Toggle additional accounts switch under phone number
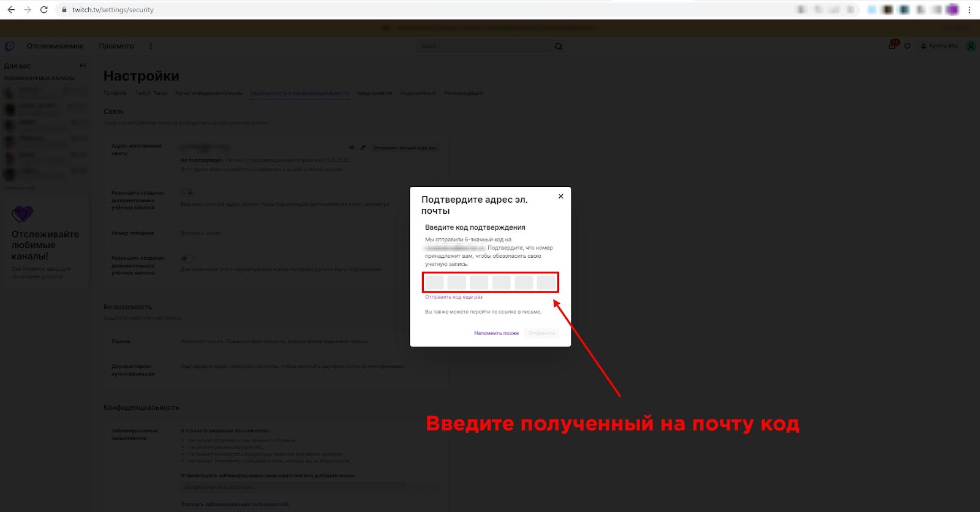 click(187, 258)
